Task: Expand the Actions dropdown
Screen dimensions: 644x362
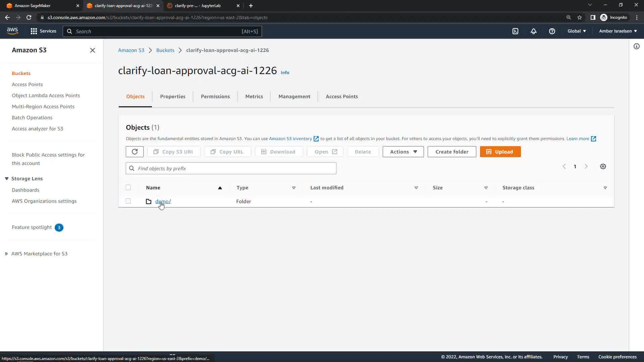Action: point(403,152)
